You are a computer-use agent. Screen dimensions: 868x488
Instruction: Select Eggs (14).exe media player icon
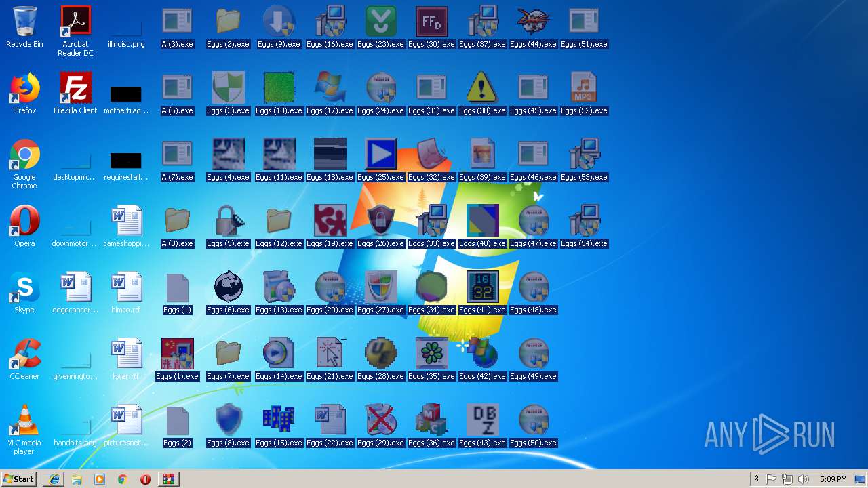coord(279,354)
